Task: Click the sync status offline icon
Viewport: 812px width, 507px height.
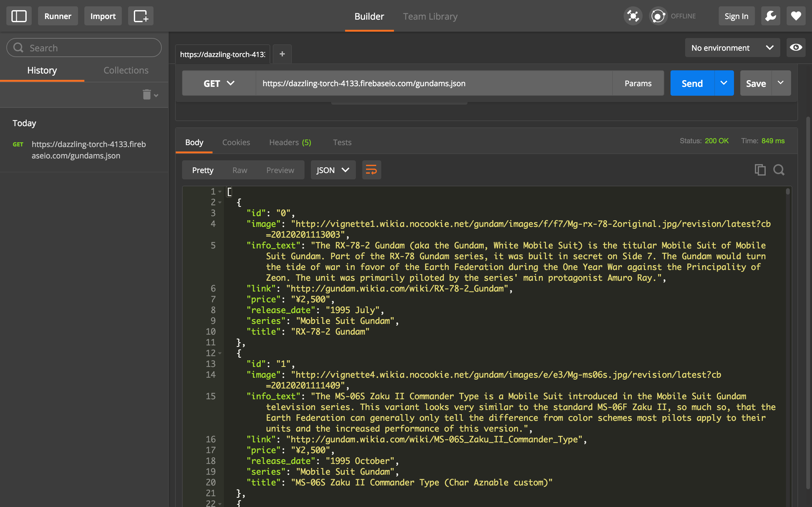Action: [658, 16]
